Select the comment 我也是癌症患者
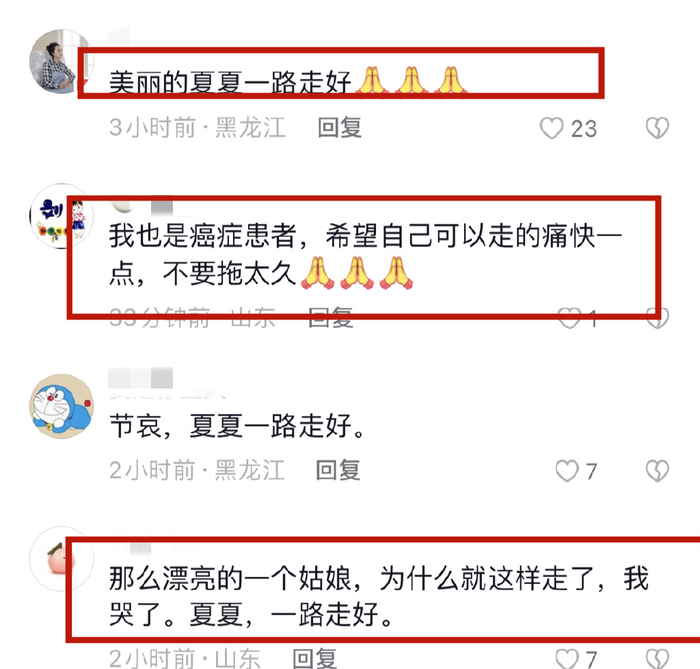 tap(365, 255)
